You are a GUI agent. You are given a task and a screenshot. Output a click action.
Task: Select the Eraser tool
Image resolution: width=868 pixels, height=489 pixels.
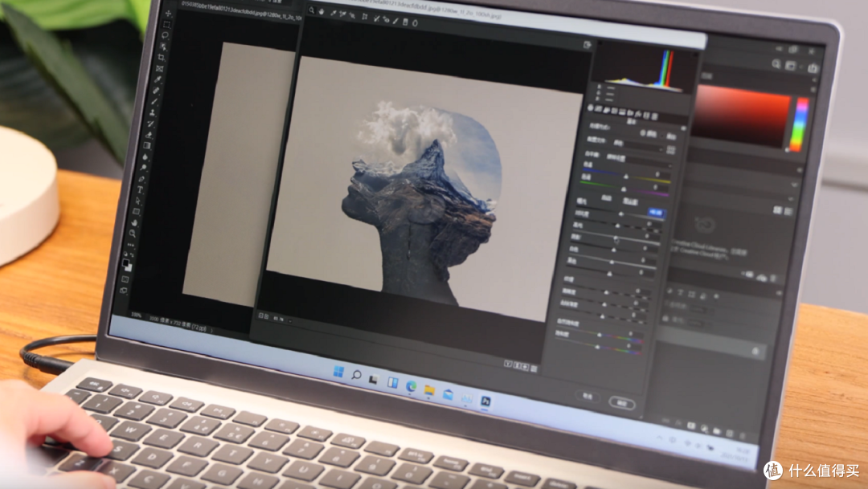coord(149,135)
